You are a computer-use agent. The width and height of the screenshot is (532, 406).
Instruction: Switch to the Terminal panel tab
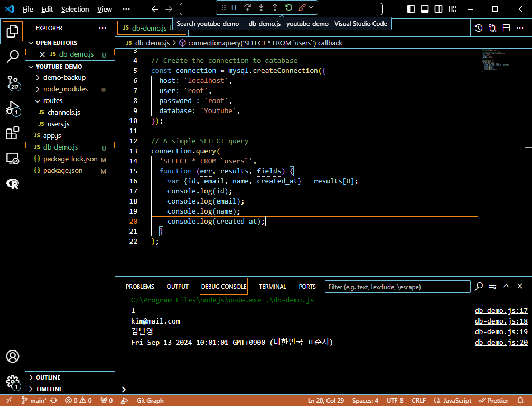(x=273, y=287)
